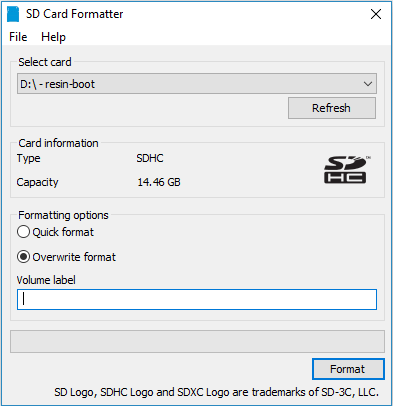The height and width of the screenshot is (406, 393).
Task: Click the SDHC type value text
Action: (x=150, y=158)
